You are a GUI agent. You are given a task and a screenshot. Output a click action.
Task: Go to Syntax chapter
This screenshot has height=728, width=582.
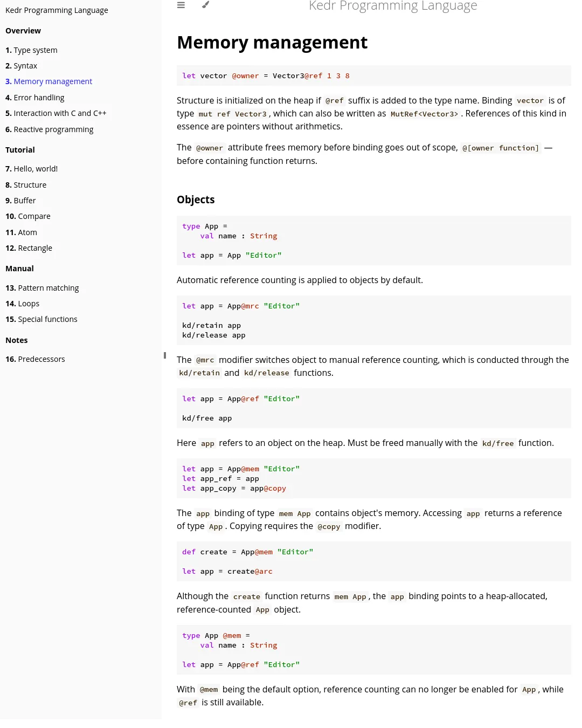(21, 66)
